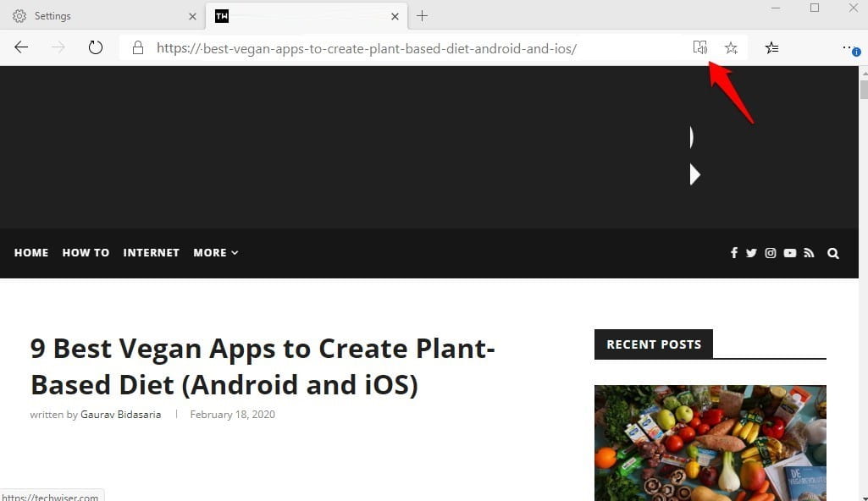
Task: Open the site's Twitter icon
Action: point(751,253)
